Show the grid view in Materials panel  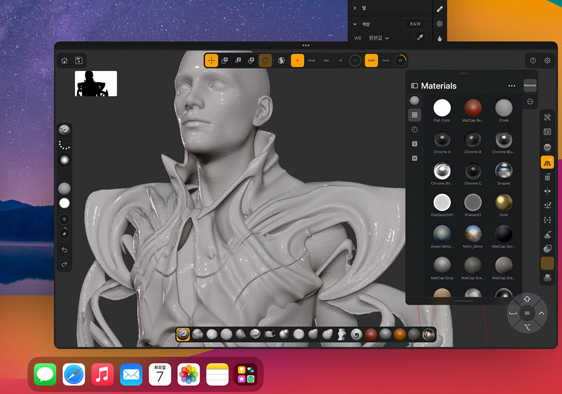[415, 115]
